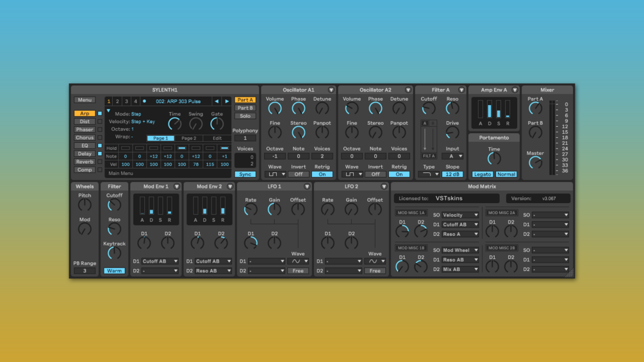This screenshot has width=644, height=362.
Task: Adjust the Mod Env 2 Release slider
Action: pyautogui.click(x=222, y=206)
